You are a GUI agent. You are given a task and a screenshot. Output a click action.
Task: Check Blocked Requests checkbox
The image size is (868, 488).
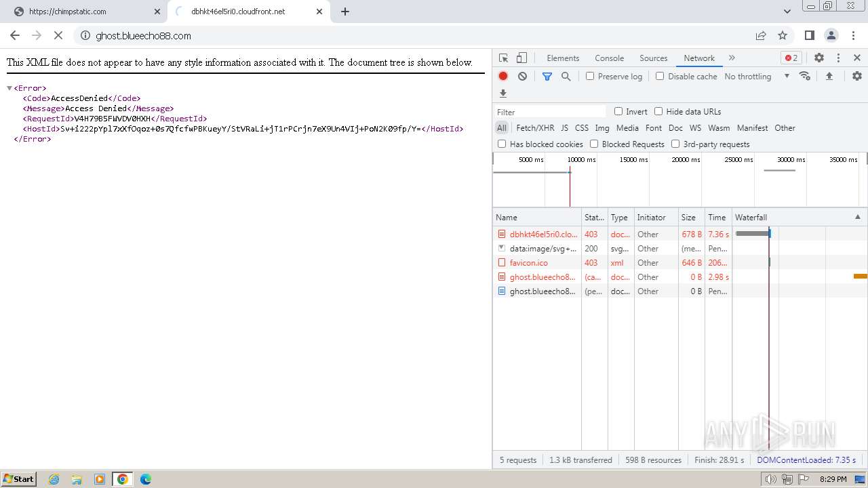tap(594, 144)
